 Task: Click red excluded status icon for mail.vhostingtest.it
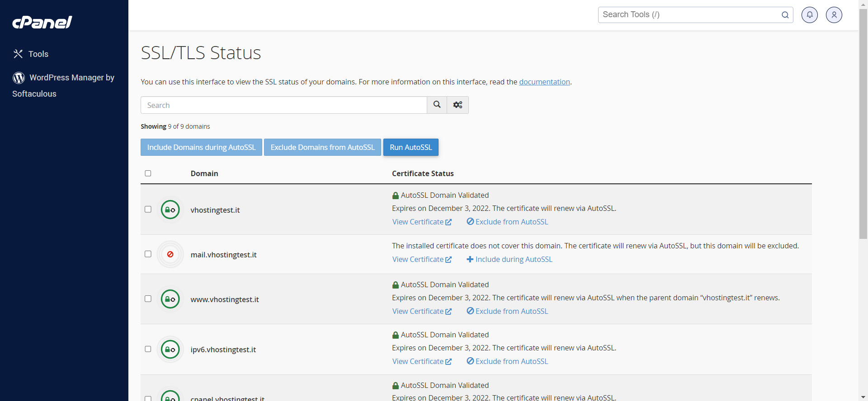pos(170,254)
